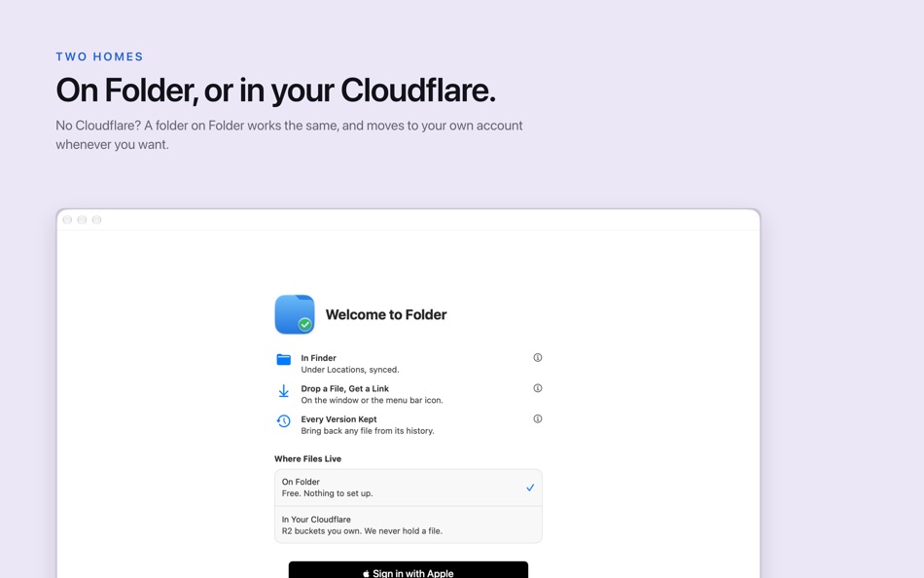Click the blue Folder app icon
924x578 pixels.
[x=295, y=314]
